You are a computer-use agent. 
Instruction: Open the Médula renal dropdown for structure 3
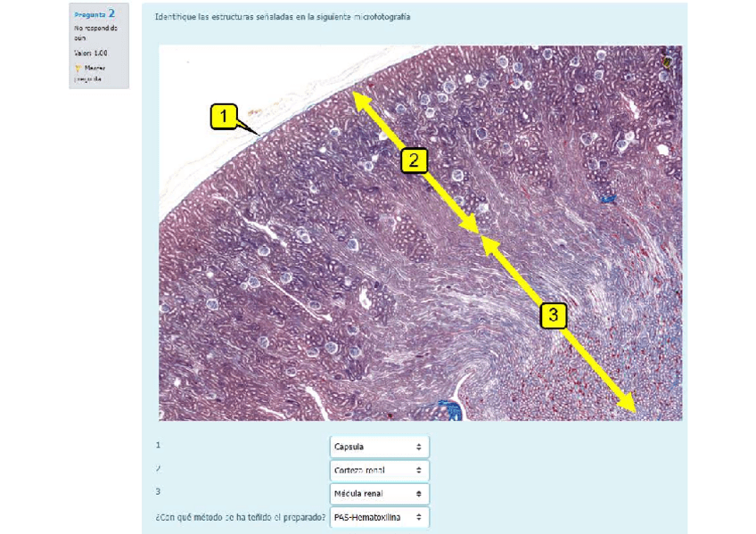pyautogui.click(x=380, y=494)
